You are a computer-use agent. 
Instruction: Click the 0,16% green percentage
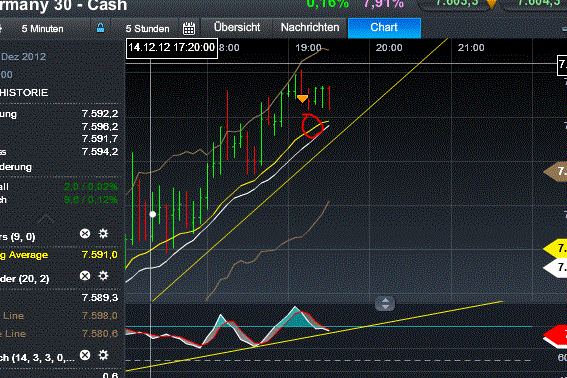(328, 4)
